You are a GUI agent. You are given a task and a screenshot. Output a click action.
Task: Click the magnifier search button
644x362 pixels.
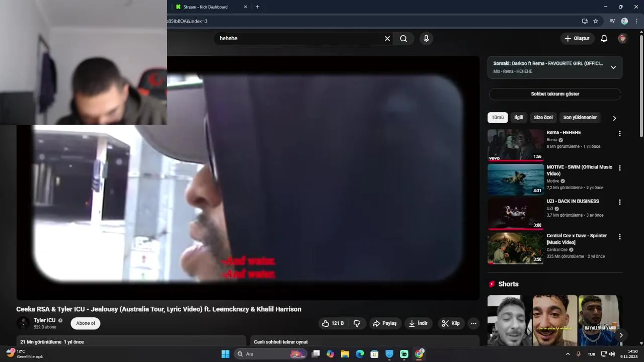(404, 39)
